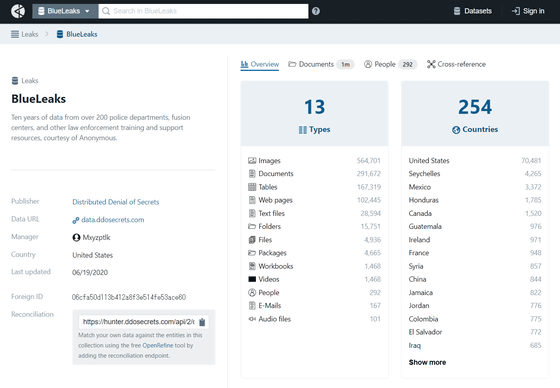The width and height of the screenshot is (560, 388).
Task: Click the 254 Countries header card
Action: [475, 114]
